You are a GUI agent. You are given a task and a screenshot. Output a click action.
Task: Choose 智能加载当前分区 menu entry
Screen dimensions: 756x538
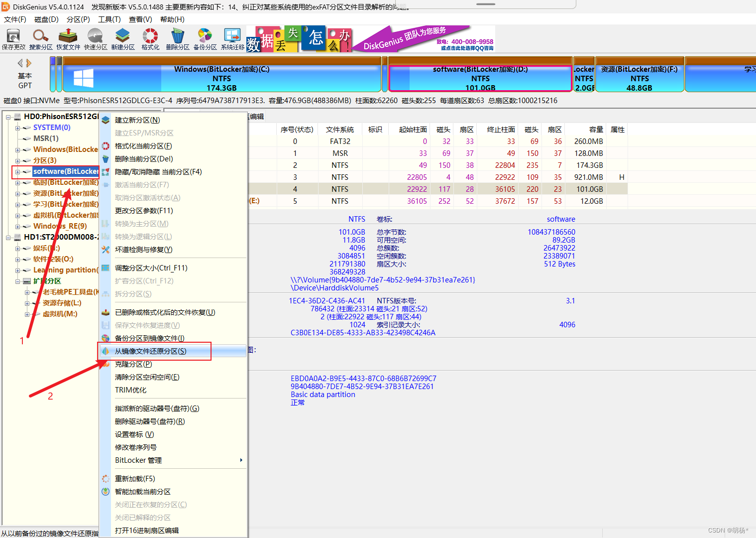[x=173, y=492]
